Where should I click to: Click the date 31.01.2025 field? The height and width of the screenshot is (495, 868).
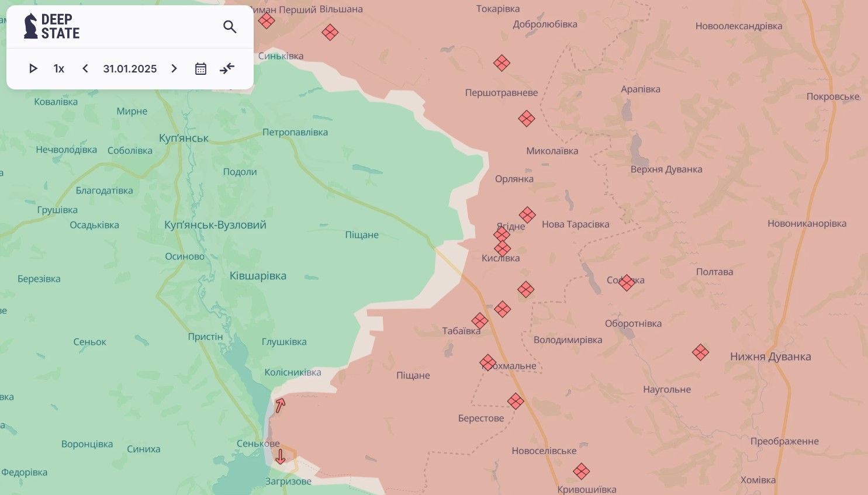tap(130, 69)
